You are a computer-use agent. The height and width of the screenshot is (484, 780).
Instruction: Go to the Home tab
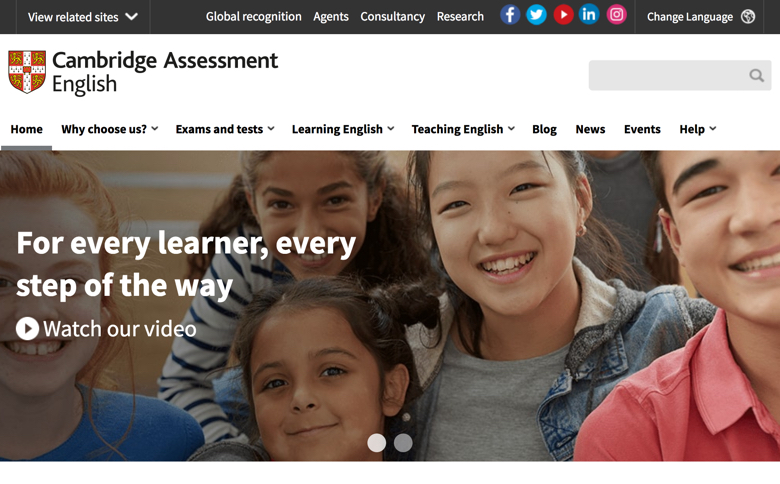[x=26, y=129]
